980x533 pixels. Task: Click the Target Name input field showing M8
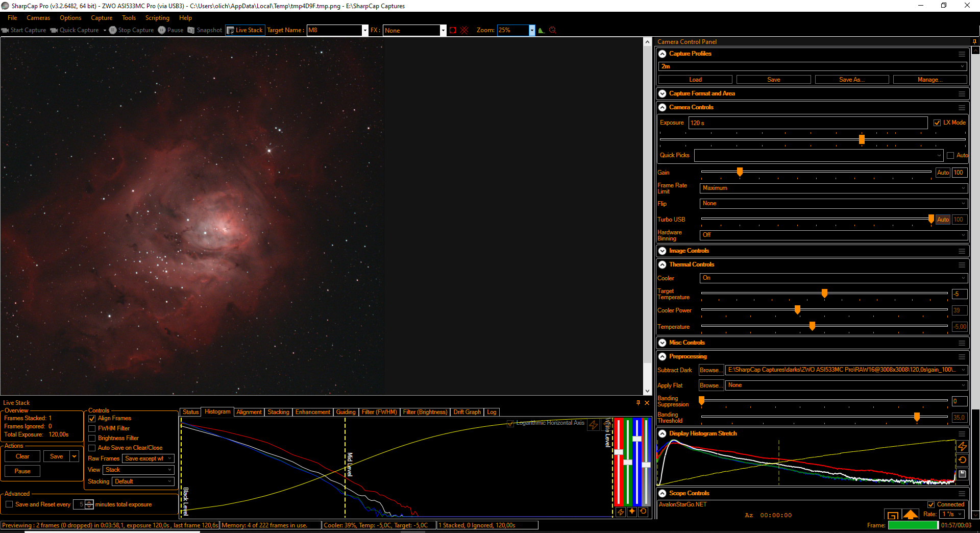tap(334, 30)
